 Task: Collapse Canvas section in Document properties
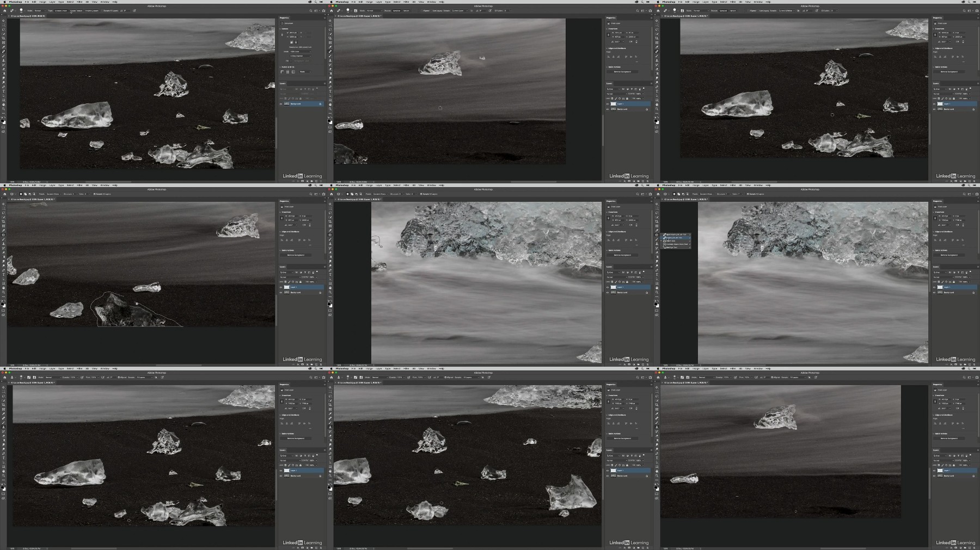pos(280,29)
